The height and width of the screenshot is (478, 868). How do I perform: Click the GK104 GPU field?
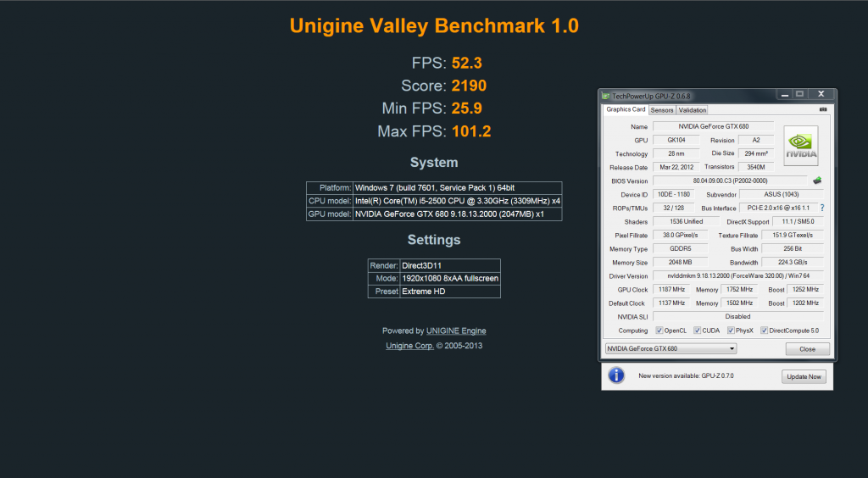coord(676,140)
